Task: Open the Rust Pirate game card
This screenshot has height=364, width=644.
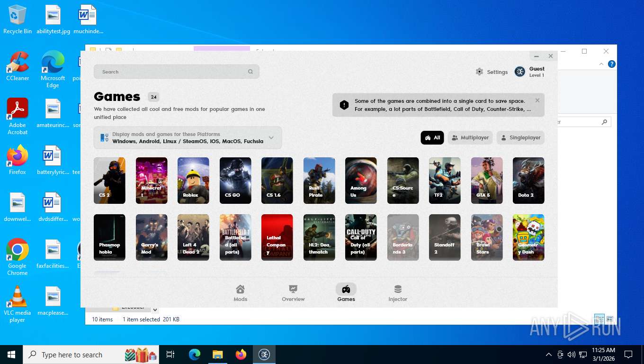Action: click(319, 181)
